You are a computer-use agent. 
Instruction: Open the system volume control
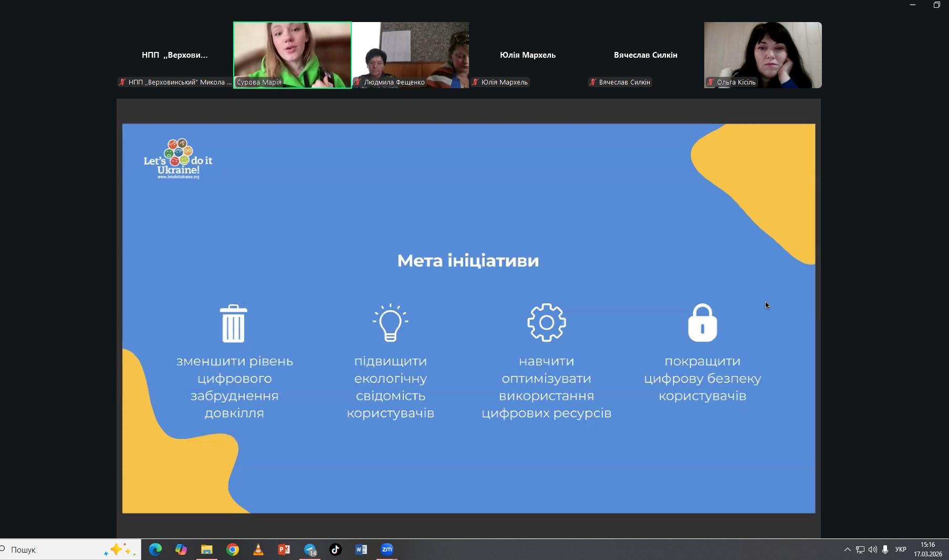click(872, 550)
